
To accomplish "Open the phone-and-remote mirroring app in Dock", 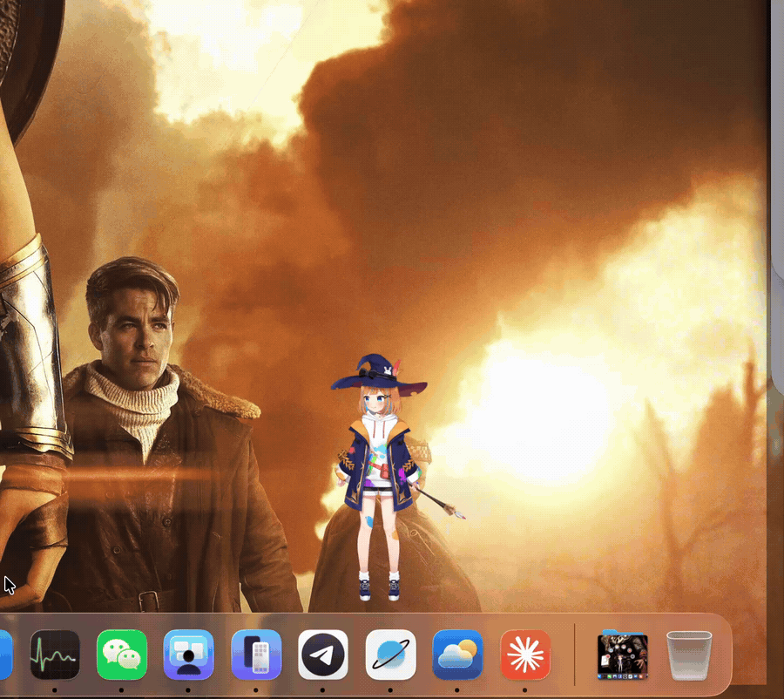I will pos(256,655).
